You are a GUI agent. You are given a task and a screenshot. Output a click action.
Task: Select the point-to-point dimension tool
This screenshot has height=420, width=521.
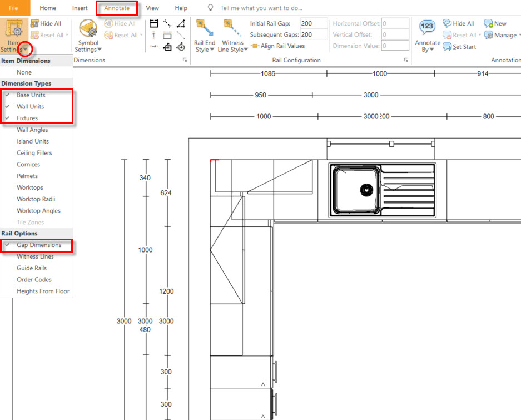pos(167,23)
